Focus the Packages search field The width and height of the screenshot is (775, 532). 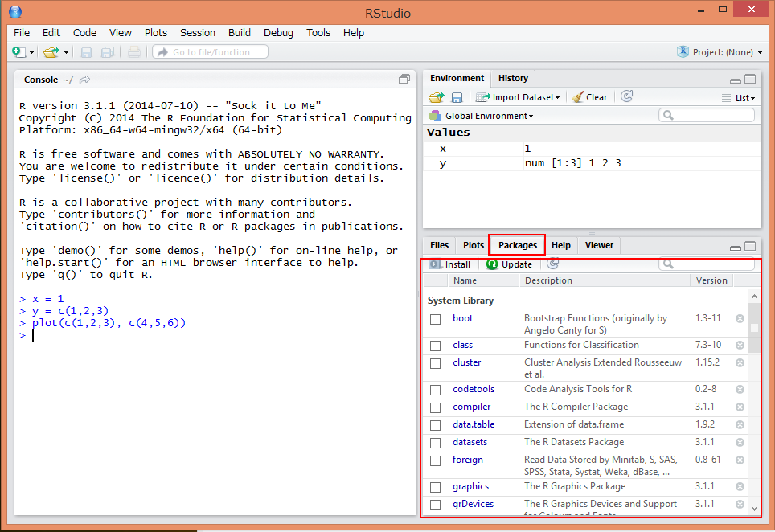click(707, 264)
